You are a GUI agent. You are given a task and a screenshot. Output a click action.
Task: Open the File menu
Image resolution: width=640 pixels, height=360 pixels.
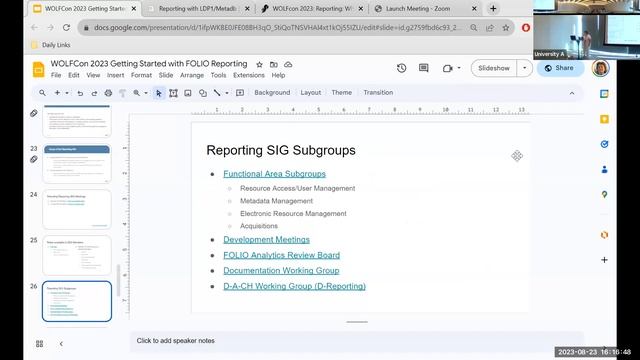(56, 76)
